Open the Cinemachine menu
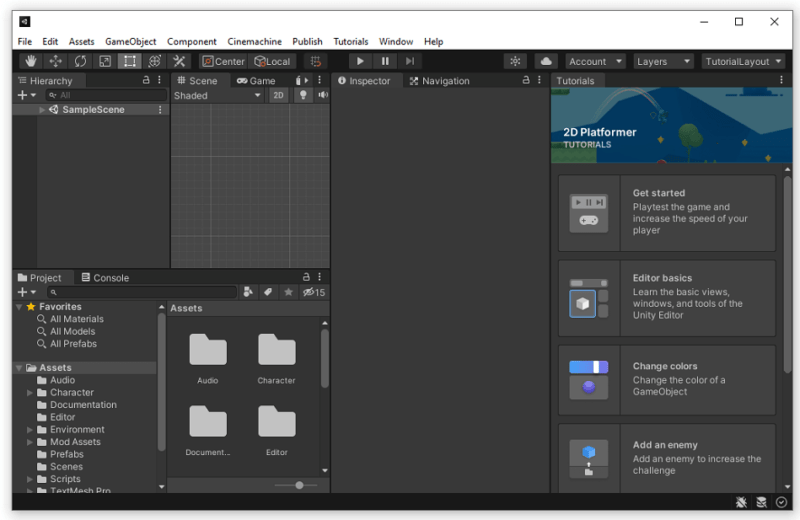This screenshot has width=800, height=520. pyautogui.click(x=255, y=41)
